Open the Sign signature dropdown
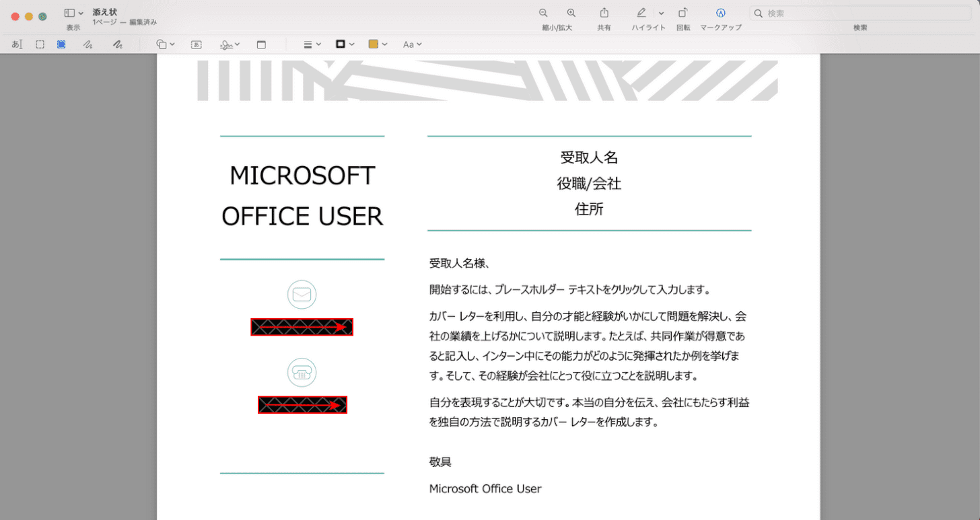 coord(230,44)
